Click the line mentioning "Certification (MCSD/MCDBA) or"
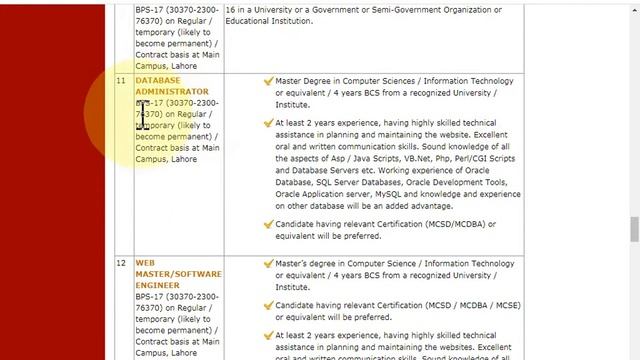Screen dimensions: 640x360 pos(385,224)
